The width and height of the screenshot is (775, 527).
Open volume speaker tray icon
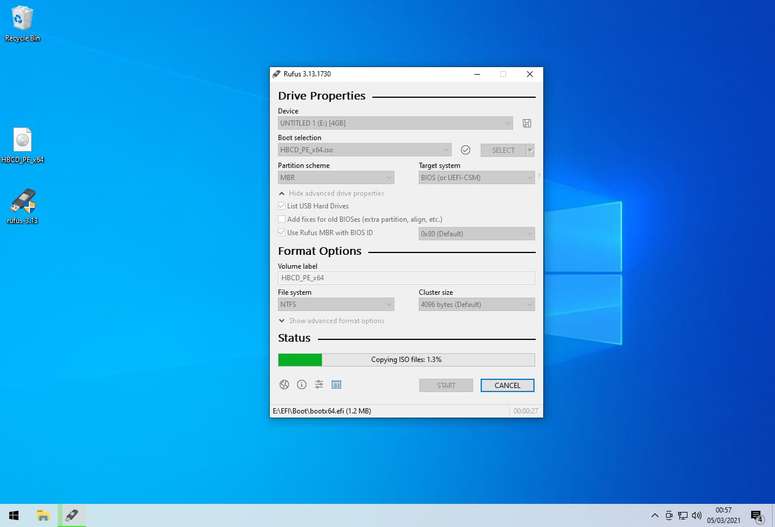pos(697,516)
